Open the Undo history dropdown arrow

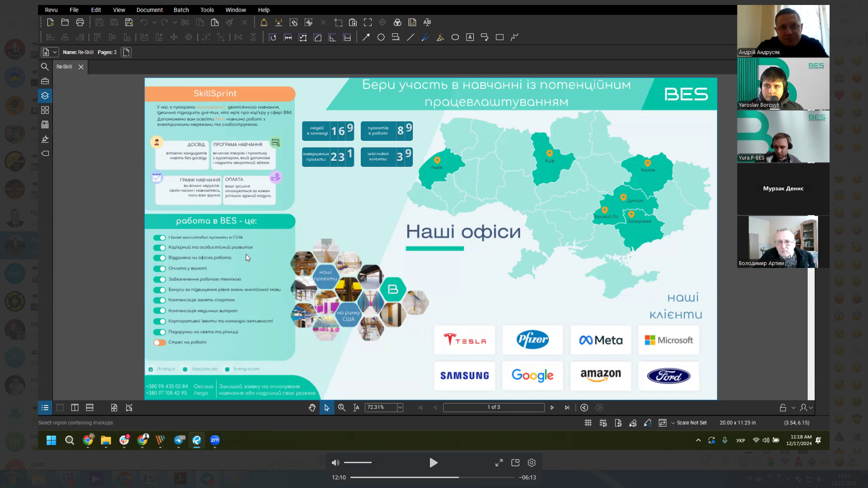click(154, 22)
